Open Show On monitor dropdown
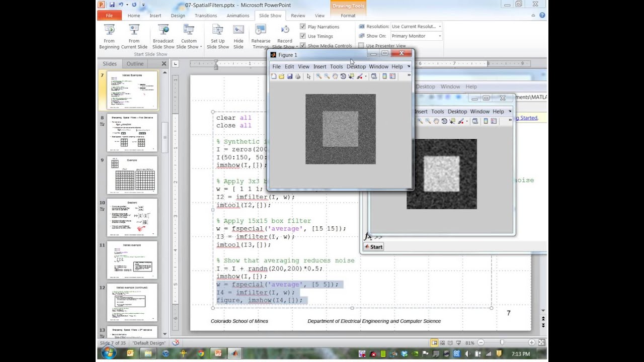The width and height of the screenshot is (644, 362). (x=440, y=36)
